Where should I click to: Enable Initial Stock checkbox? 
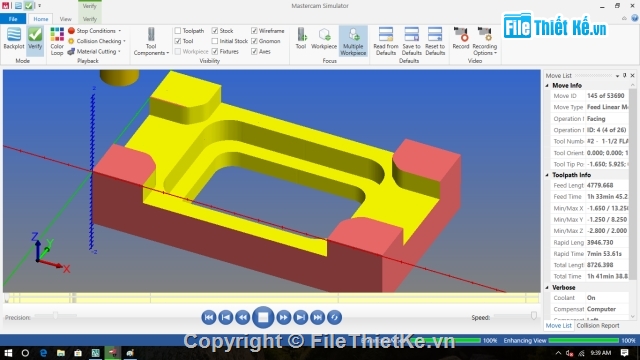pos(215,41)
